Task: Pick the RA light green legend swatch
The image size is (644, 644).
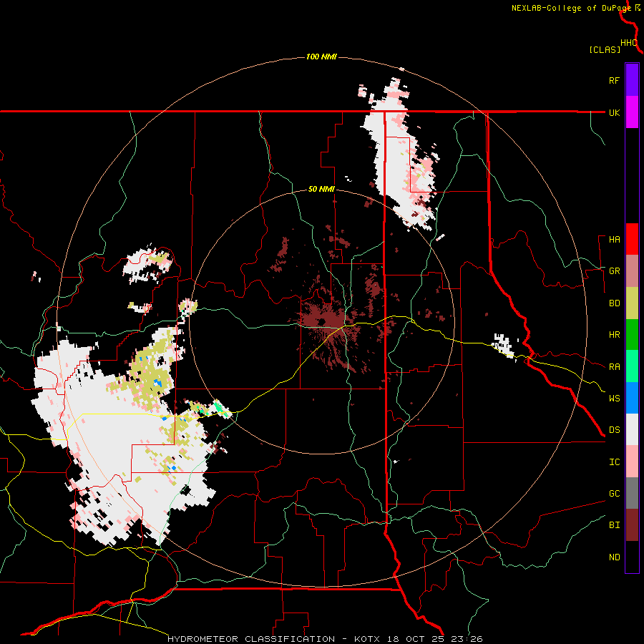Action: pos(632,366)
